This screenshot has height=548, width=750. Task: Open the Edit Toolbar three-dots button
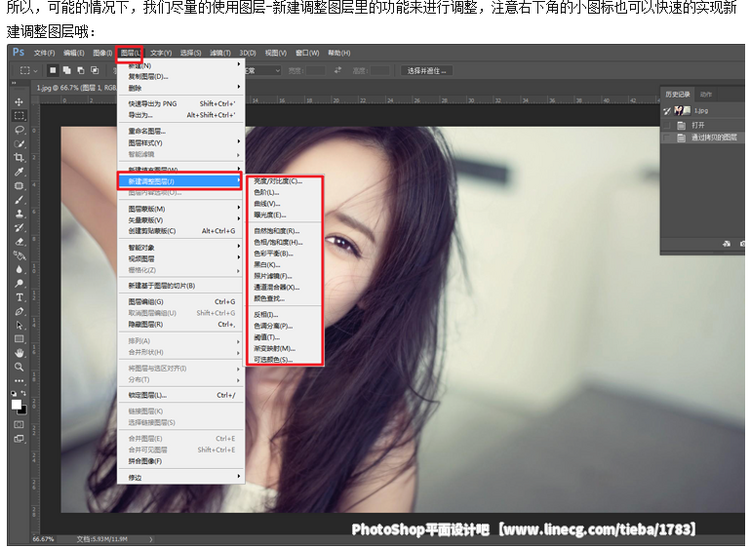(19, 381)
